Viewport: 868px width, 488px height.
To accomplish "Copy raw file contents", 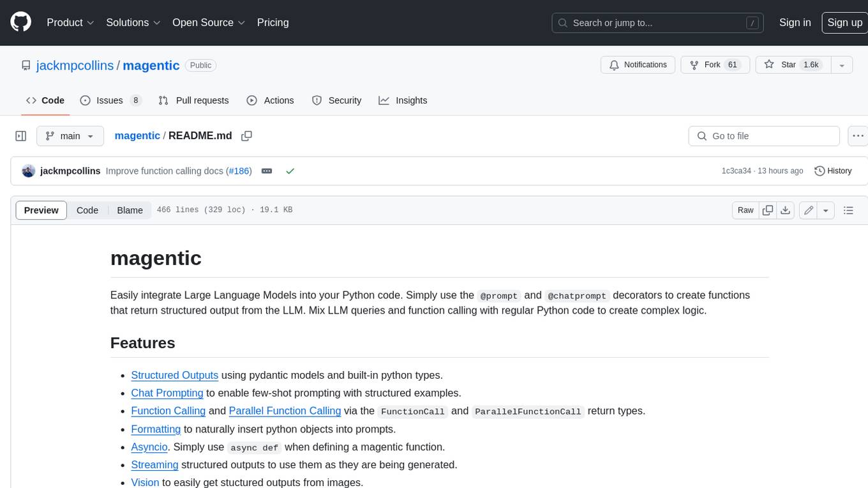I will (x=768, y=210).
